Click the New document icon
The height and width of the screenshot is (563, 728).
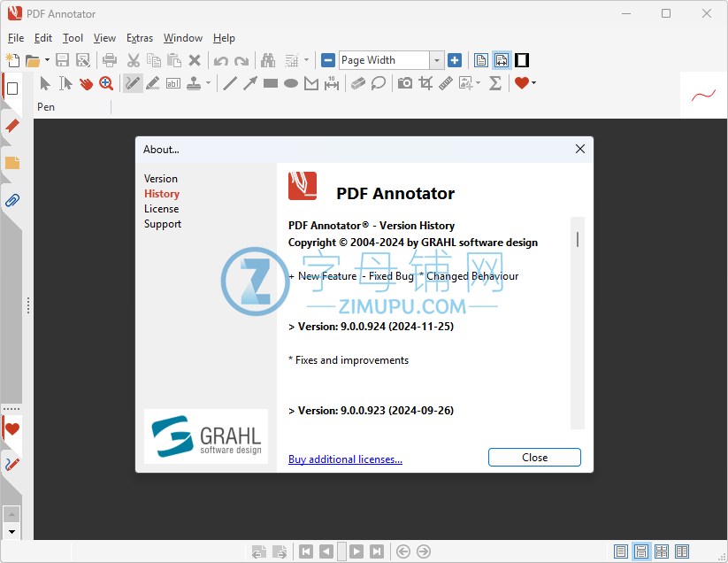tap(12, 60)
